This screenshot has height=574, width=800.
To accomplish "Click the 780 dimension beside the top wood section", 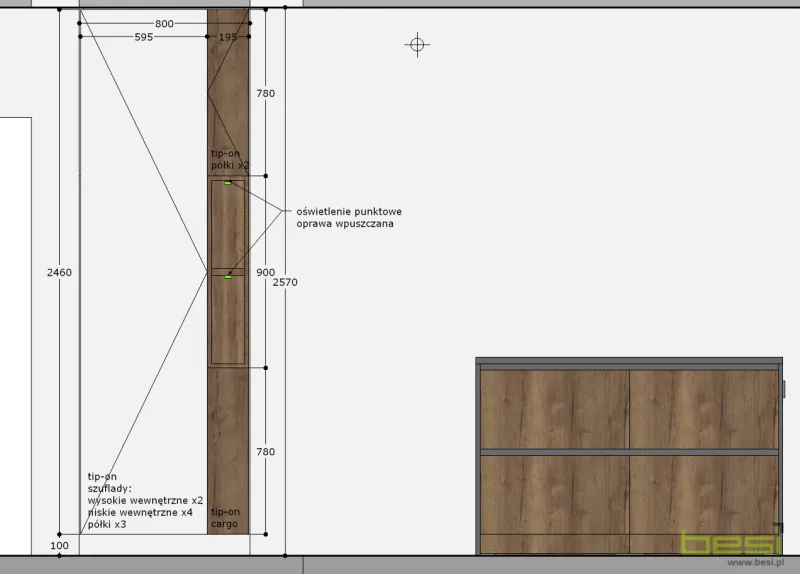I will pyautogui.click(x=265, y=93).
